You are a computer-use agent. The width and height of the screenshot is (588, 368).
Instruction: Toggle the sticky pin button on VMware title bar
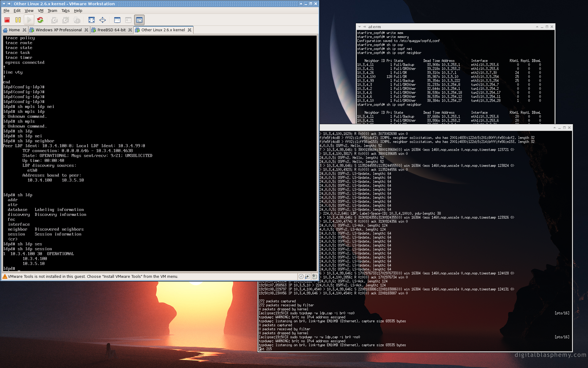(9, 4)
